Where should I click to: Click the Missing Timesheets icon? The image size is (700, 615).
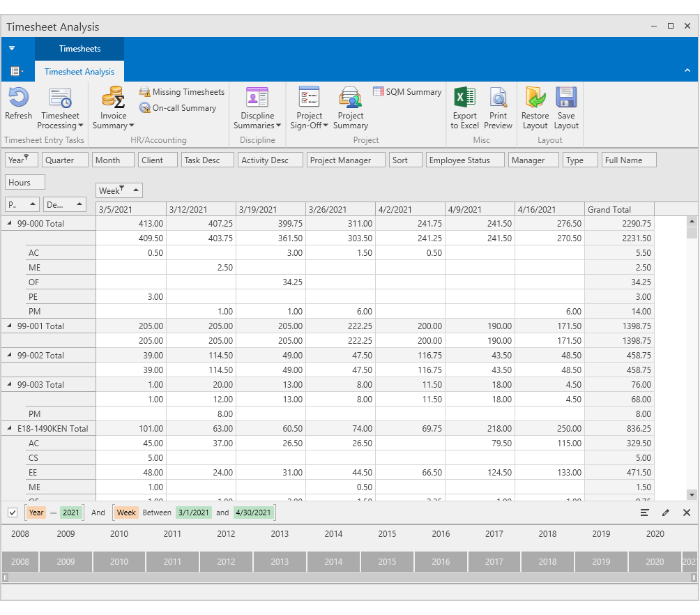coord(145,91)
